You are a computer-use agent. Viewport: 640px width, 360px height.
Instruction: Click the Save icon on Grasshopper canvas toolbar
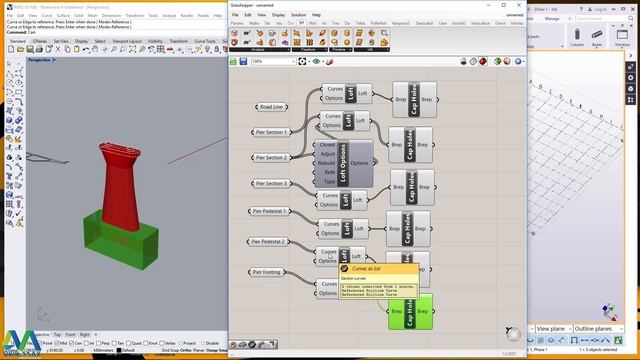[x=243, y=62]
